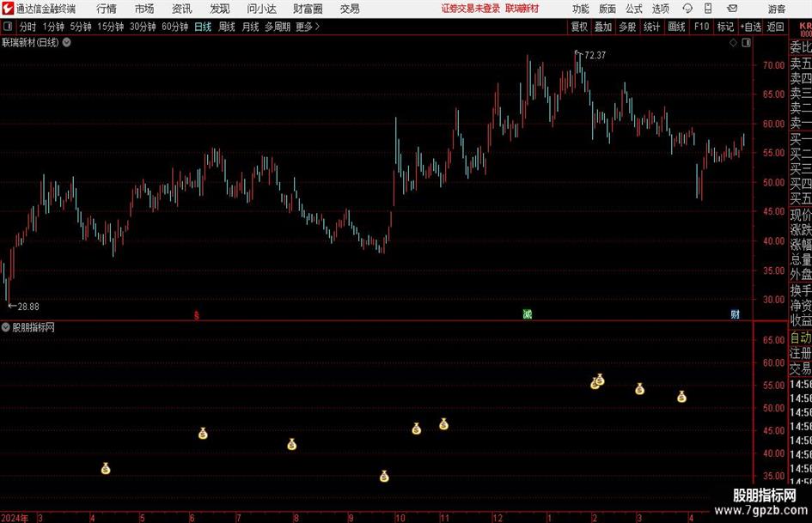This screenshot has height=523, width=812.
Task: Click +自选 add to watchlist
Action: 751,27
